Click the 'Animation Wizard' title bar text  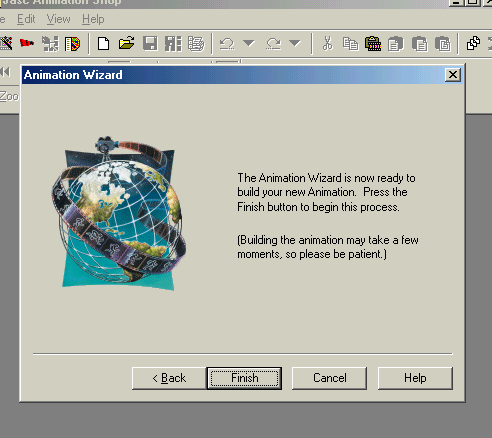(x=73, y=75)
